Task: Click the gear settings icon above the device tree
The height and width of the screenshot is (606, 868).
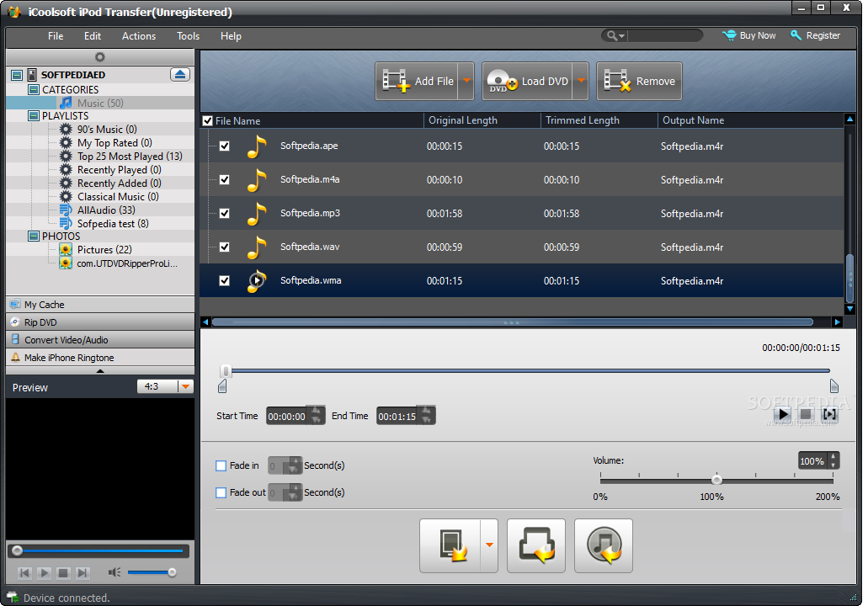Action: point(99,57)
